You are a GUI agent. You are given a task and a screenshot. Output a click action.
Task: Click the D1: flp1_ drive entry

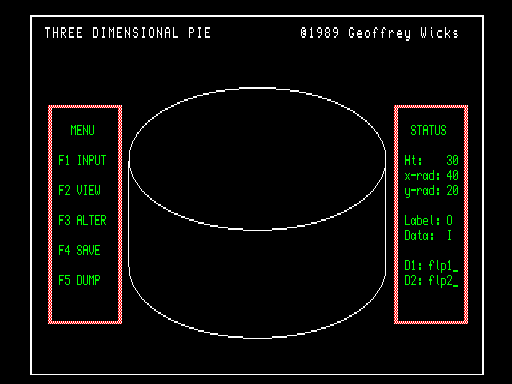[x=431, y=266]
